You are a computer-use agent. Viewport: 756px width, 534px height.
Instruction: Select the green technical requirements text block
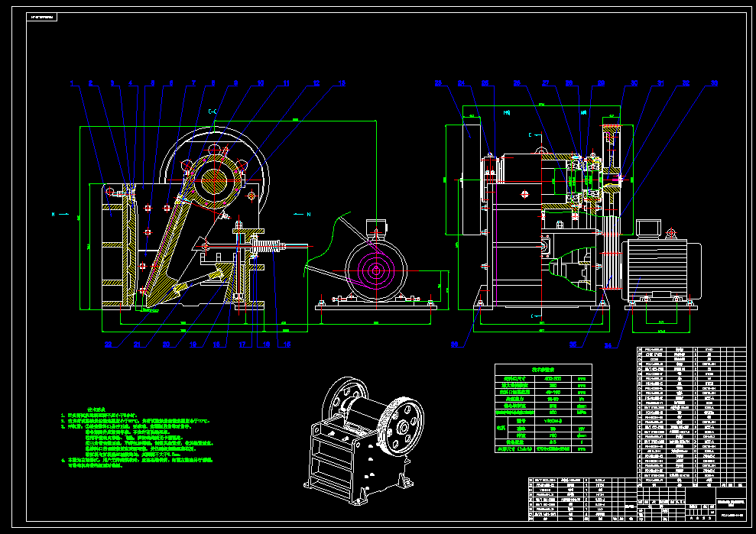tap(136, 438)
